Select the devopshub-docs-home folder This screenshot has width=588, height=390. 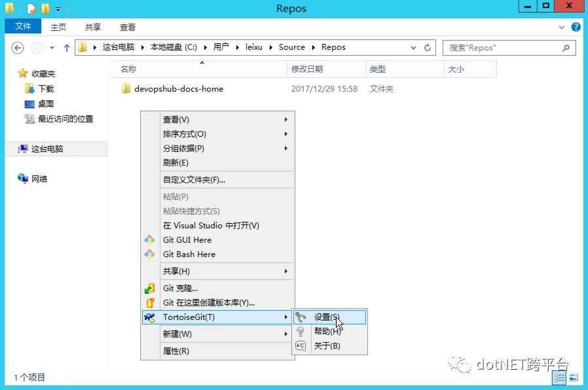tap(179, 89)
